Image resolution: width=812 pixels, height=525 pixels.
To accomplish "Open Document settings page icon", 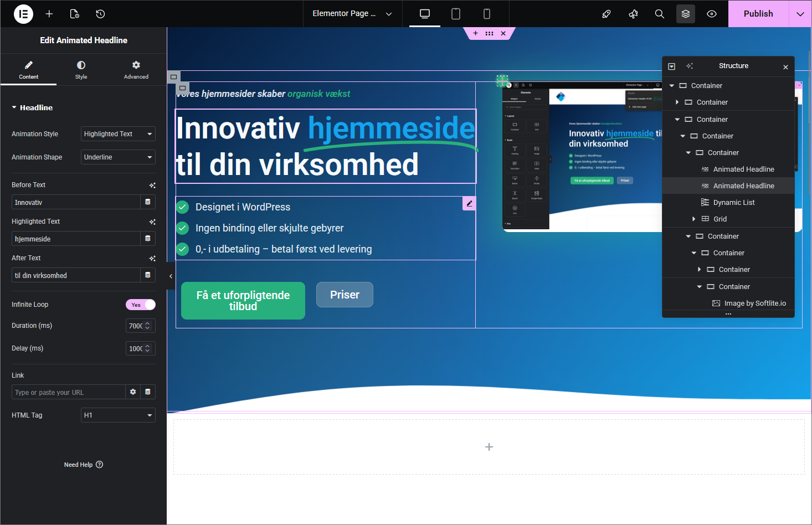I will (75, 14).
